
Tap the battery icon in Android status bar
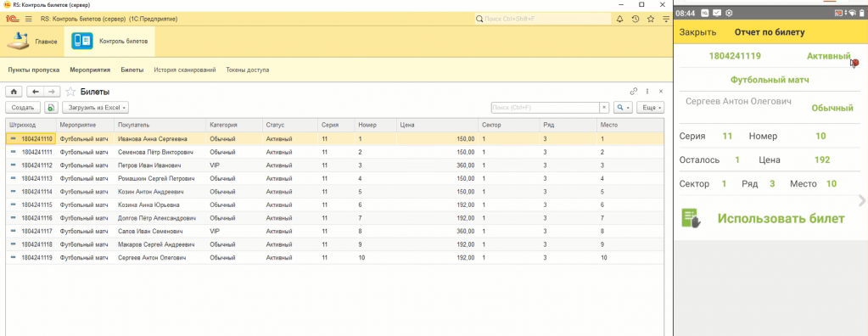[861, 13]
